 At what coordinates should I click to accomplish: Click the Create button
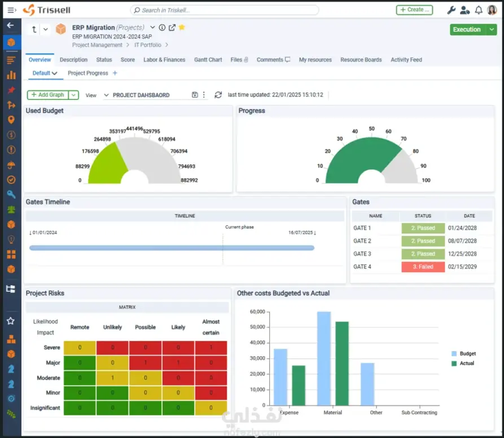coord(414,10)
